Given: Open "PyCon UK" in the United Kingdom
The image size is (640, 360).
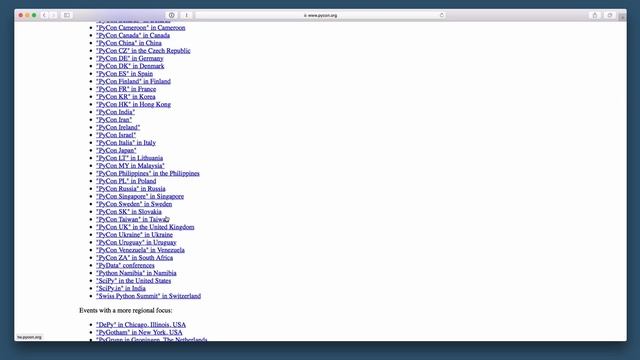Looking at the screenshot, I should point(145,227).
